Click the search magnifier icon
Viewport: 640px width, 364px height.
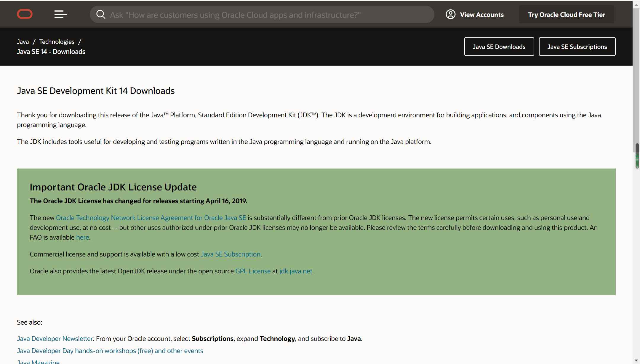[101, 14]
